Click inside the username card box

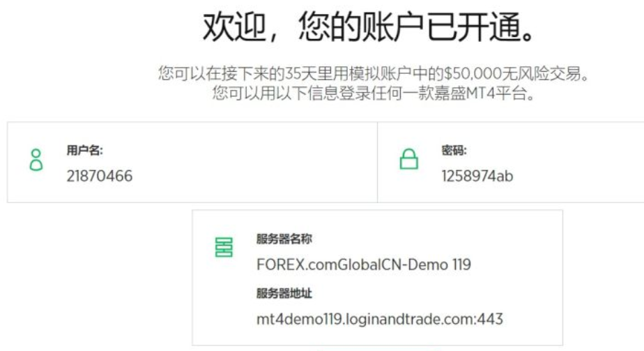coord(192,162)
